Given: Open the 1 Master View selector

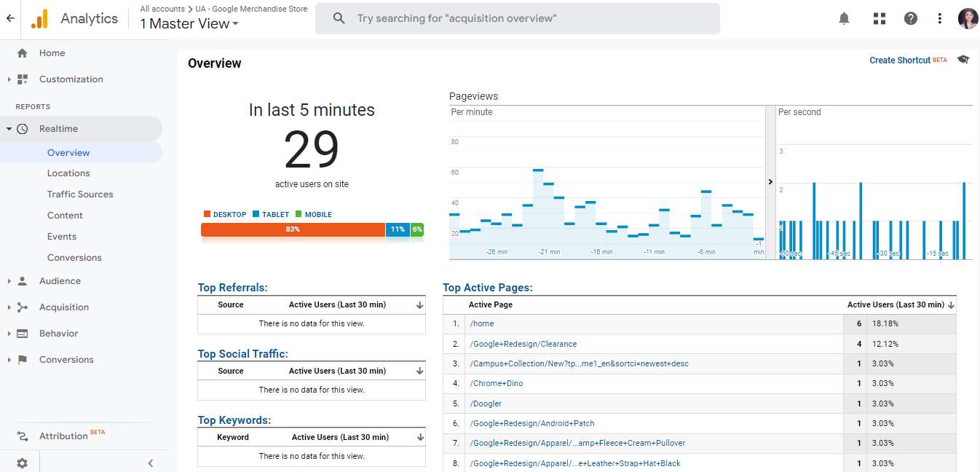Looking at the screenshot, I should 187,23.
